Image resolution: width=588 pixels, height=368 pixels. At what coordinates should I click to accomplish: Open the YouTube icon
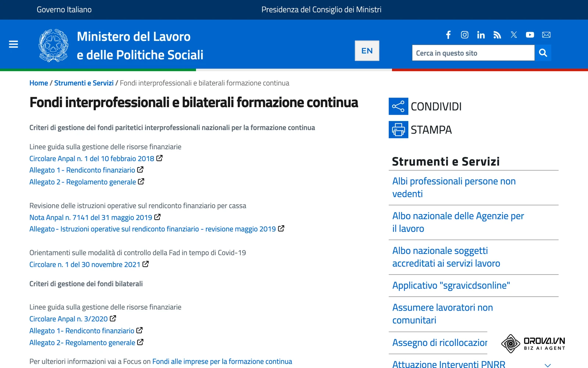pos(530,35)
